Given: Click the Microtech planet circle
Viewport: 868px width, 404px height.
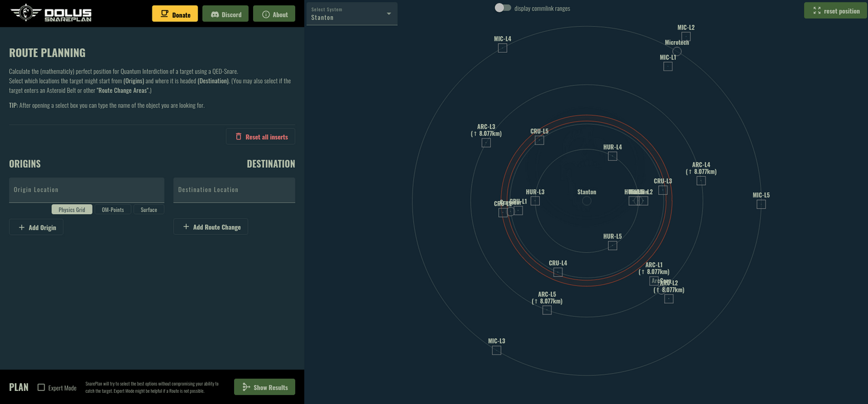Looking at the screenshot, I should pyautogui.click(x=676, y=52).
